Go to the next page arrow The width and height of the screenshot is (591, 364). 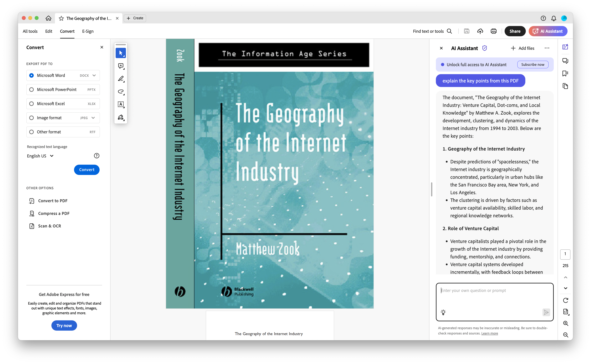pos(565,288)
